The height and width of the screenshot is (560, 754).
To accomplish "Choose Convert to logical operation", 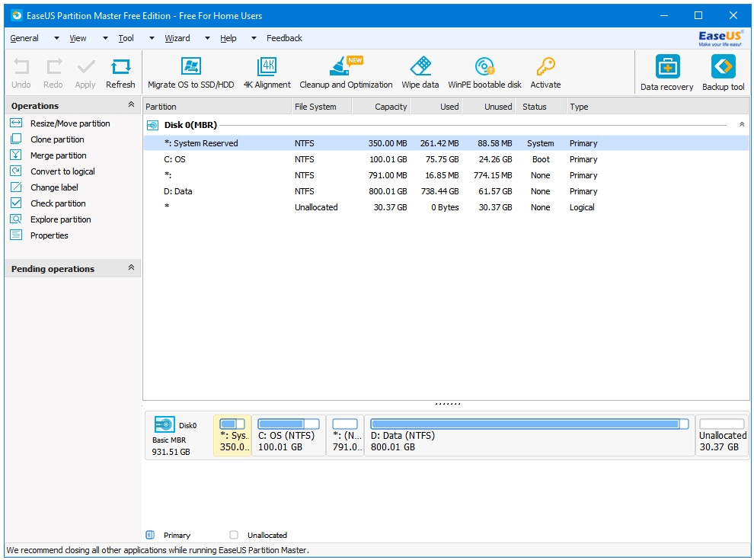I will tap(62, 171).
